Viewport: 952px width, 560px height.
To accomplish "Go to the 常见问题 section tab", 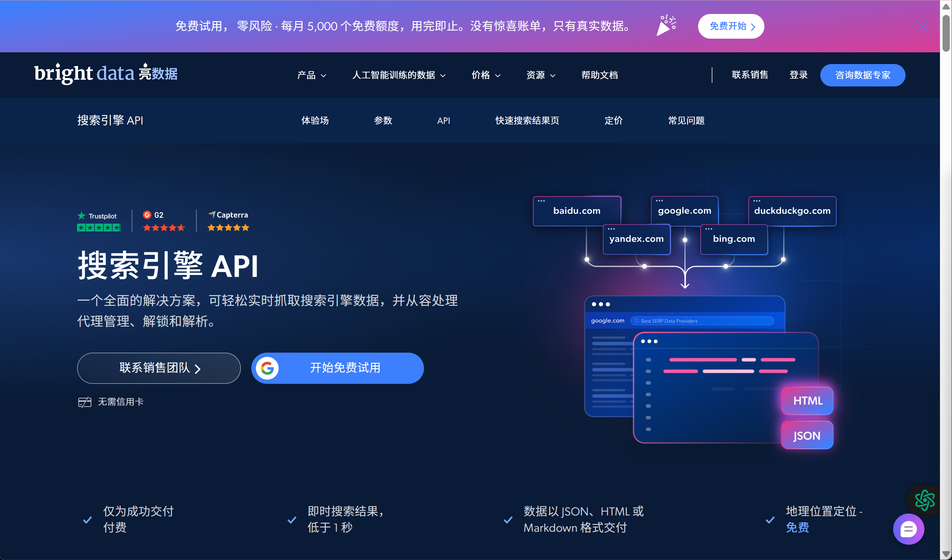I will tap(686, 121).
